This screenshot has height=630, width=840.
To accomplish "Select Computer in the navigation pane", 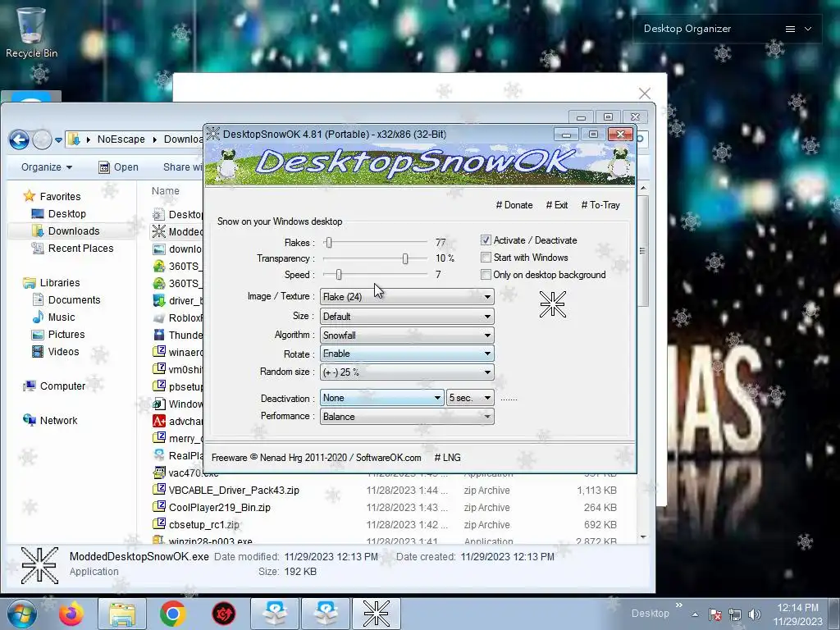I will pyautogui.click(x=54, y=386).
